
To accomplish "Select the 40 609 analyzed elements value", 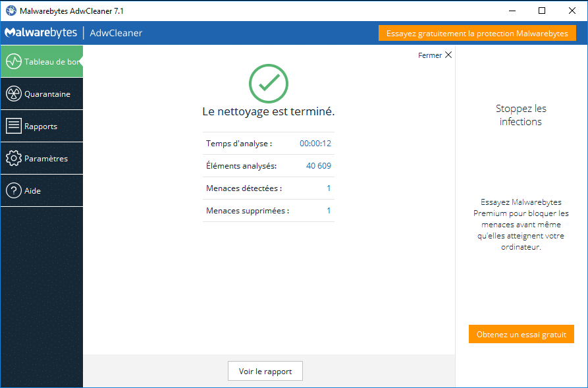I will pyautogui.click(x=319, y=165).
